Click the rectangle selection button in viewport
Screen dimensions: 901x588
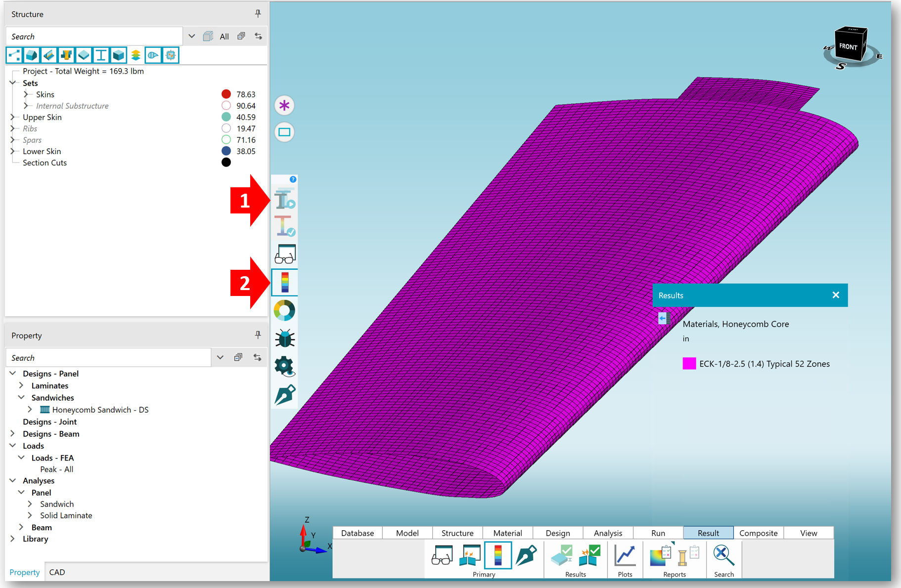point(284,132)
